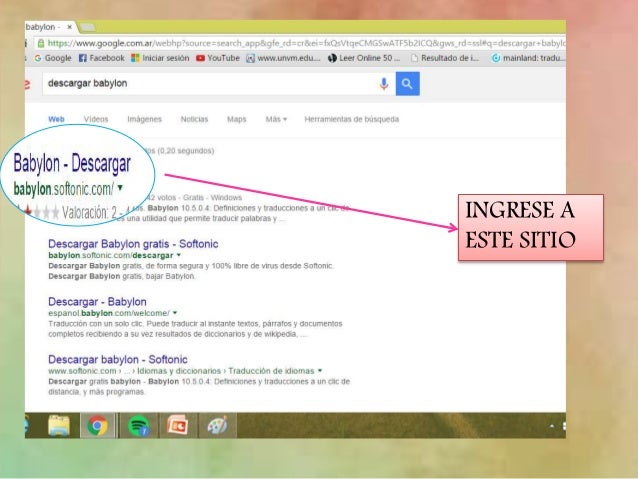Expand the Más dropdown menu
Screen dimensions: 638x479
[x=276, y=119]
